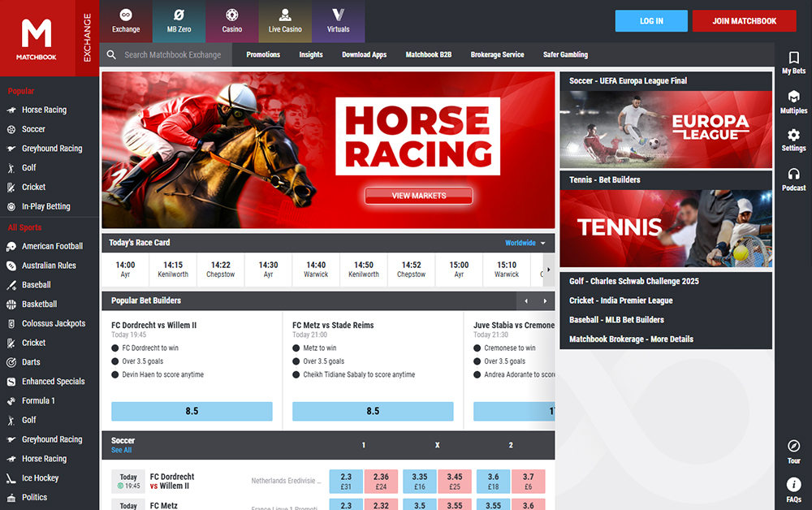Open the 14:40 Warwick race
The width and height of the screenshot is (812, 510).
pos(316,270)
